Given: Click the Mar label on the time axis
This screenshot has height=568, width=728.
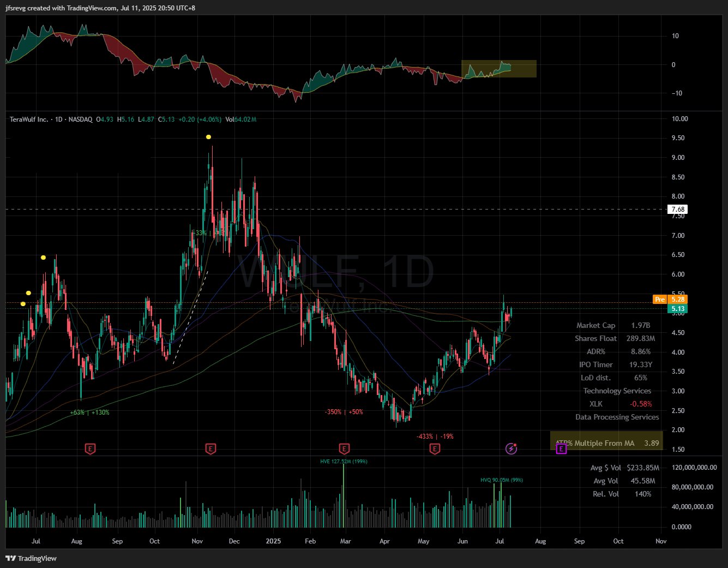Looking at the screenshot, I should pos(345,541).
